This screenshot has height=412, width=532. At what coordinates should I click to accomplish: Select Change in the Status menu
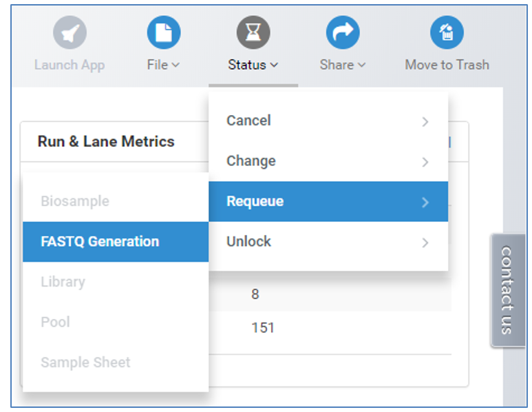point(251,161)
